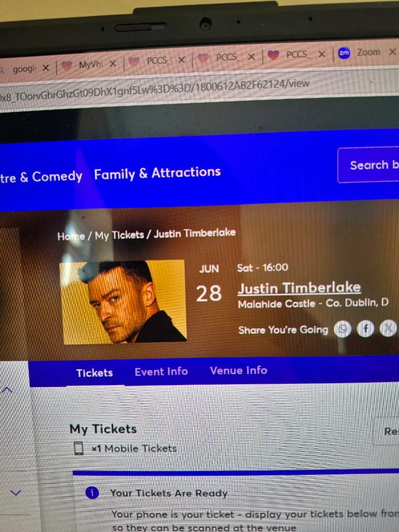Screen dimensions: 399x532
Task: Click the blue info icon beside Your Tickets Are Ready
Action: click(x=92, y=493)
